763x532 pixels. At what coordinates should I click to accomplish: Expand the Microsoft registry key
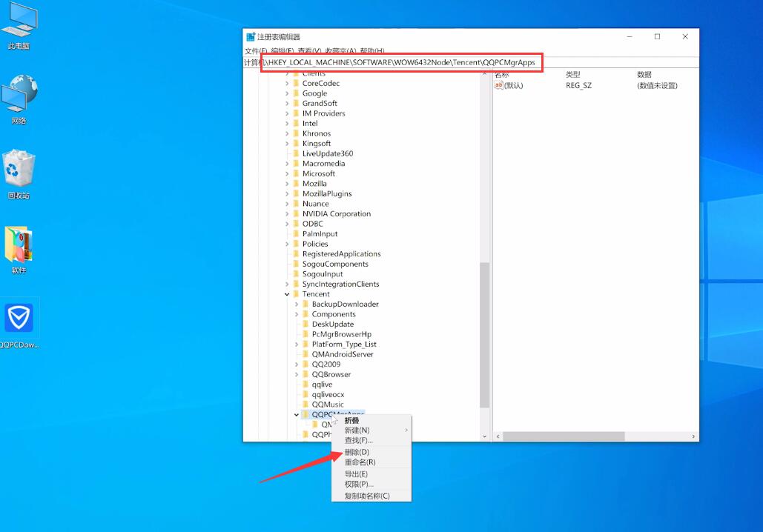coord(287,173)
